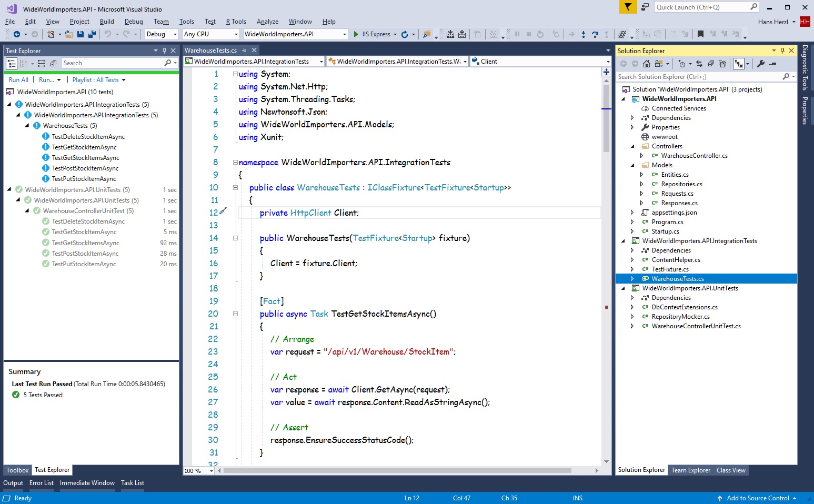
Task: Start debugging with IIS Express play button
Action: tap(356, 34)
